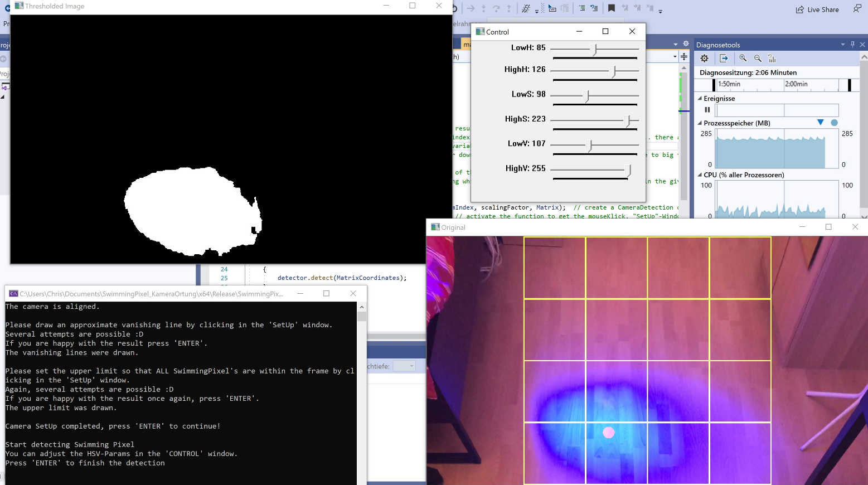Click the pink dot in Original image
The image size is (868, 485).
[609, 433]
